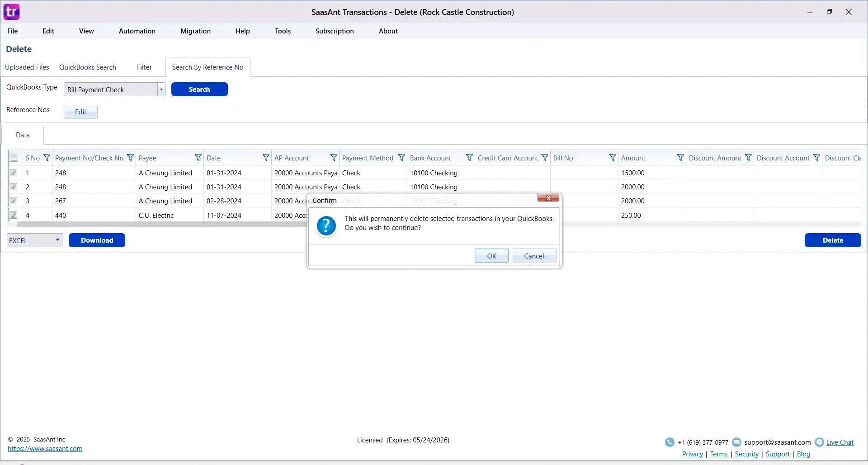Open the Live Chat link
This screenshot has height=465, width=868.
click(840, 442)
